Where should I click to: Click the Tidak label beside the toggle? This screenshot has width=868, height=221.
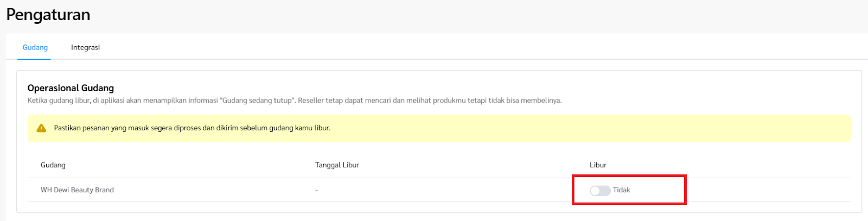622,190
